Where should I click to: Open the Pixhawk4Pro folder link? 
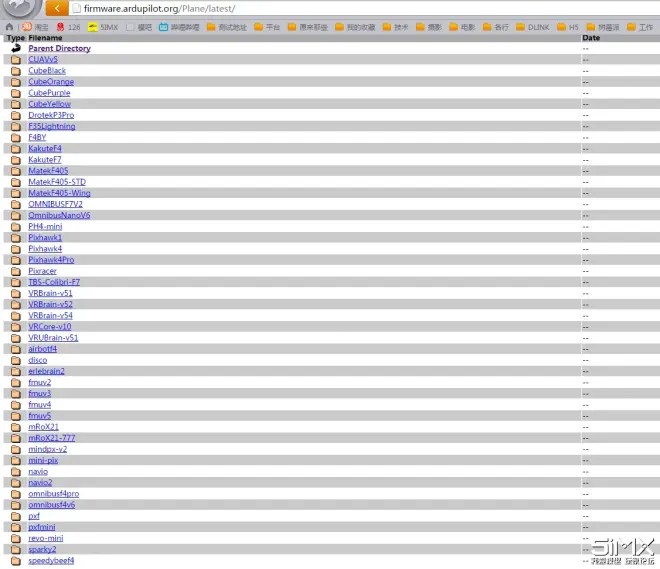51,260
